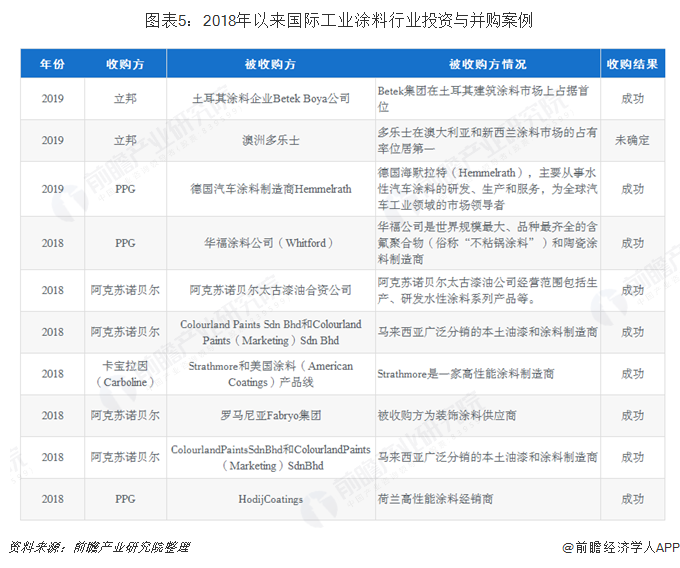Image resolution: width=680 pixels, height=568 pixels.
Task: Click "PPG" in the Whitford row
Action: tap(125, 243)
